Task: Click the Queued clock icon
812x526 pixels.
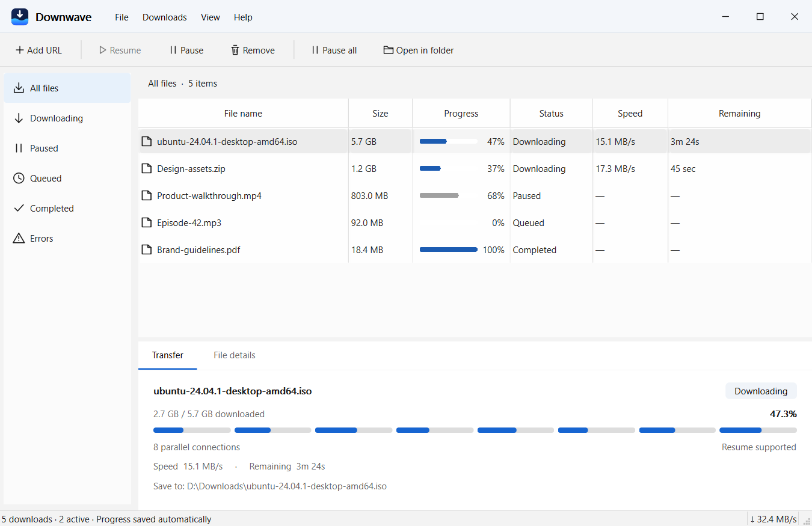Action: pos(19,179)
